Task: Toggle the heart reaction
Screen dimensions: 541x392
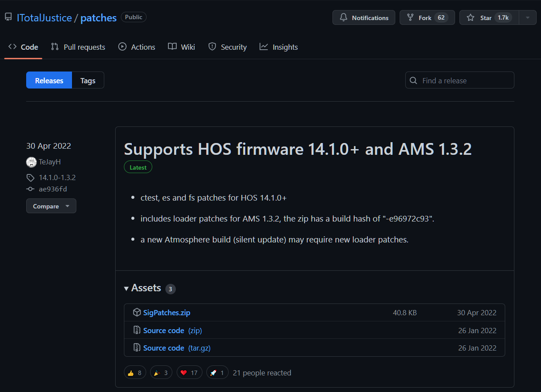Action: click(189, 372)
